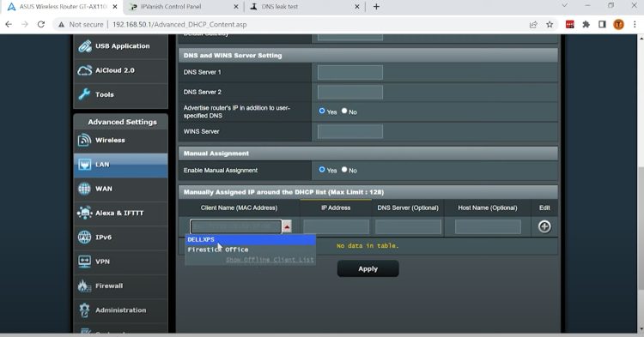Click the Not secure warning icon
The image size is (644, 337).
(x=62, y=25)
